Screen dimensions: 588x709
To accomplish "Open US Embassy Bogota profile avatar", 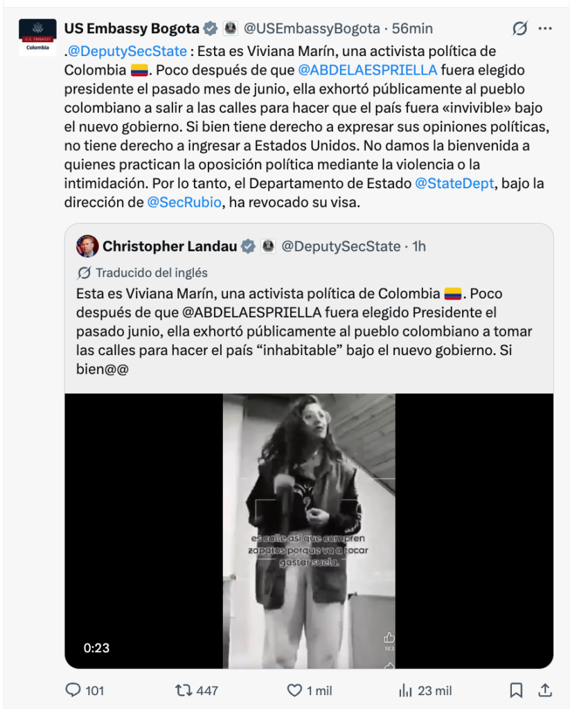I will click(37, 37).
